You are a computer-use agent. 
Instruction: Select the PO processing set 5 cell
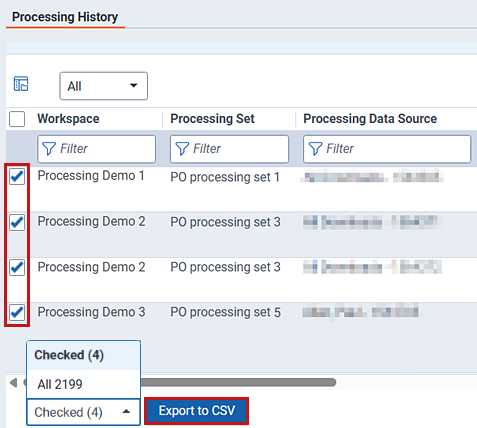click(x=225, y=312)
